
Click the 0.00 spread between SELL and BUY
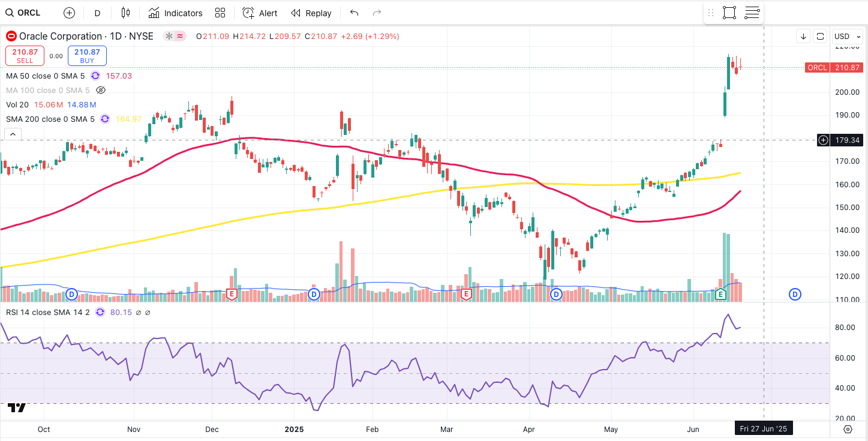[x=56, y=56]
